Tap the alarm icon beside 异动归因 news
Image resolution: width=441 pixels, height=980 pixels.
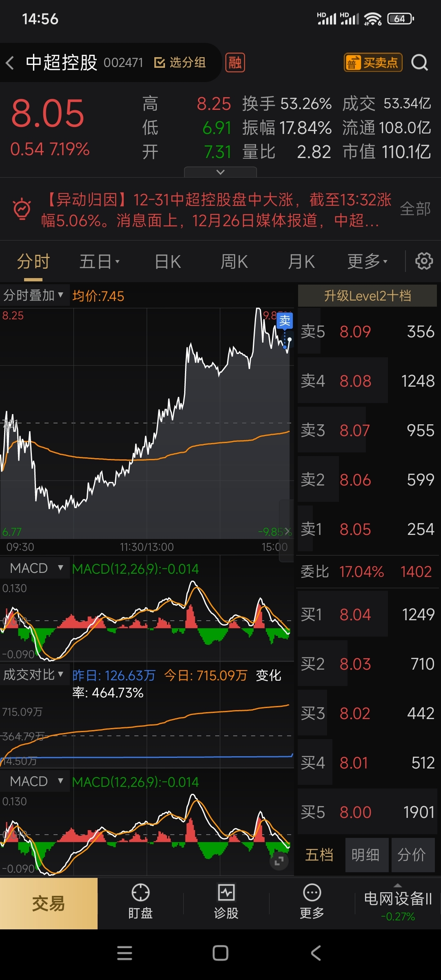coord(22,209)
